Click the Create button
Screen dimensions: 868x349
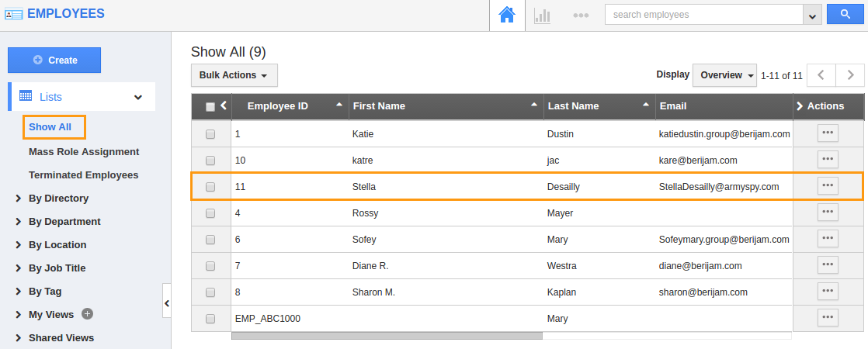(54, 60)
